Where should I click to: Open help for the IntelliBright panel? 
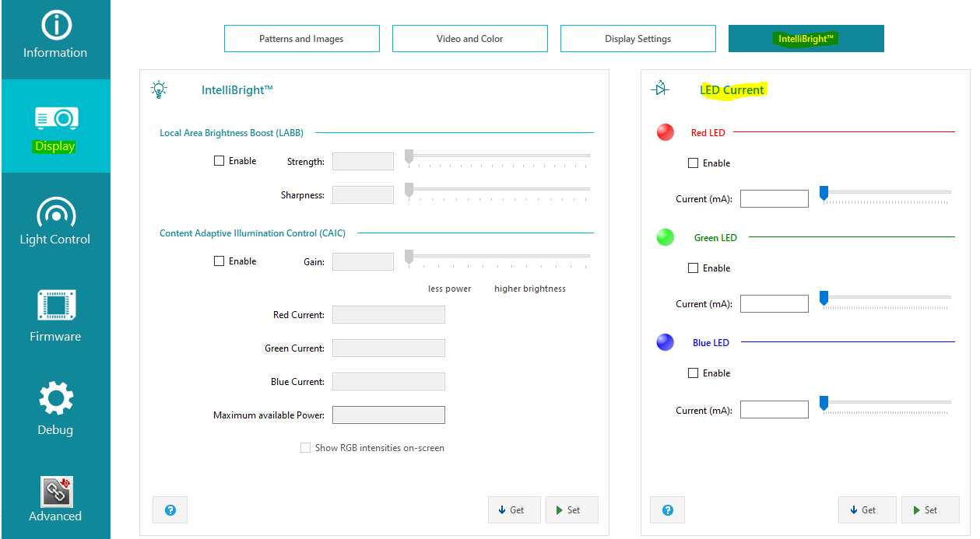tap(170, 510)
